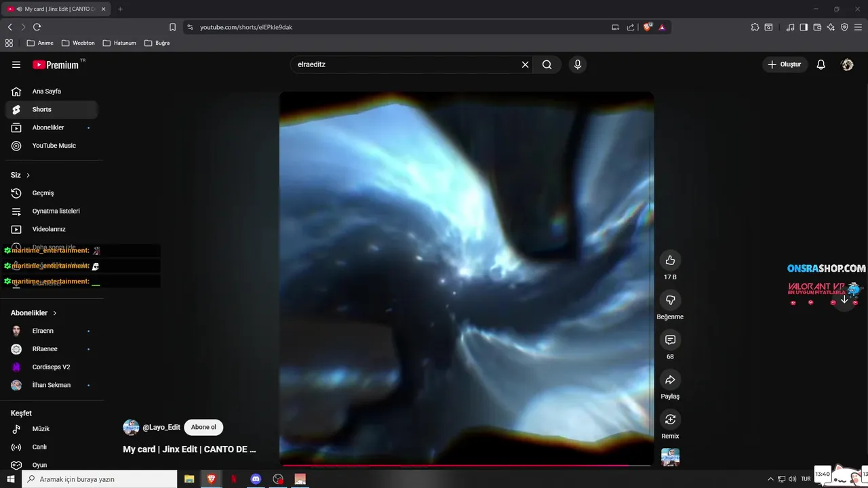
Task: Open Cordiseps V2 subscription
Action: pos(52,367)
